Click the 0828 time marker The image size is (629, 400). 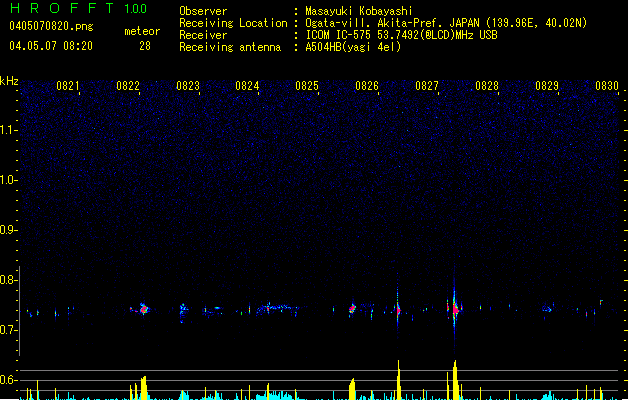pyautogui.click(x=487, y=86)
